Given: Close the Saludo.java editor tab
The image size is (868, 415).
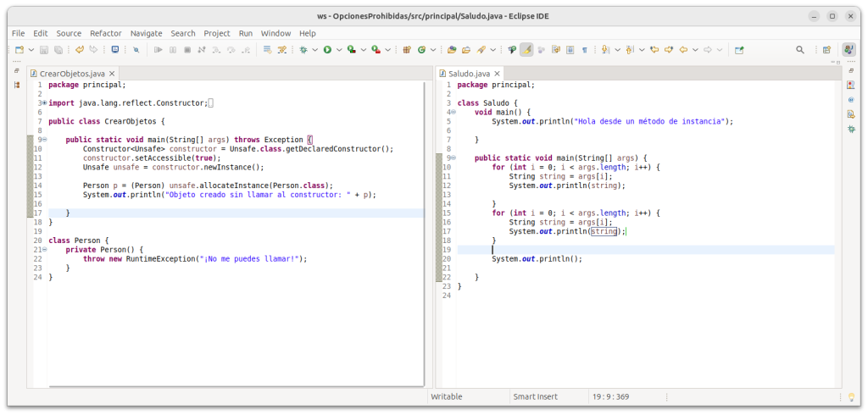Looking at the screenshot, I should pos(498,74).
